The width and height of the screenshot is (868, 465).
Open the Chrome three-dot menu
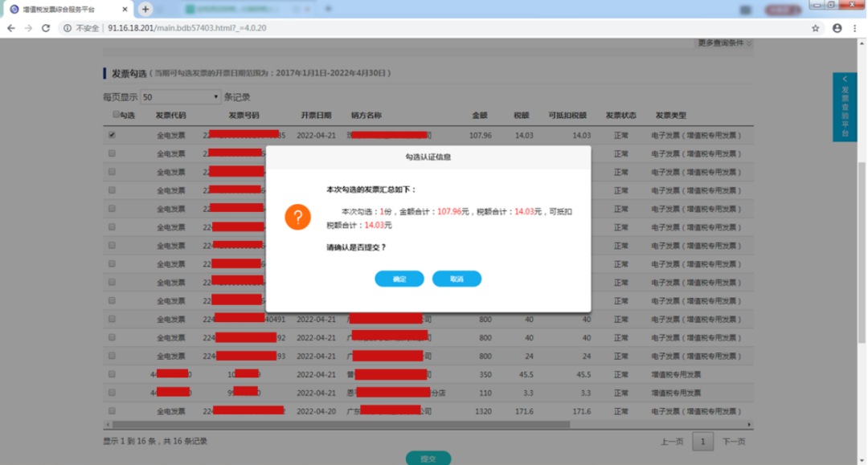click(x=856, y=27)
